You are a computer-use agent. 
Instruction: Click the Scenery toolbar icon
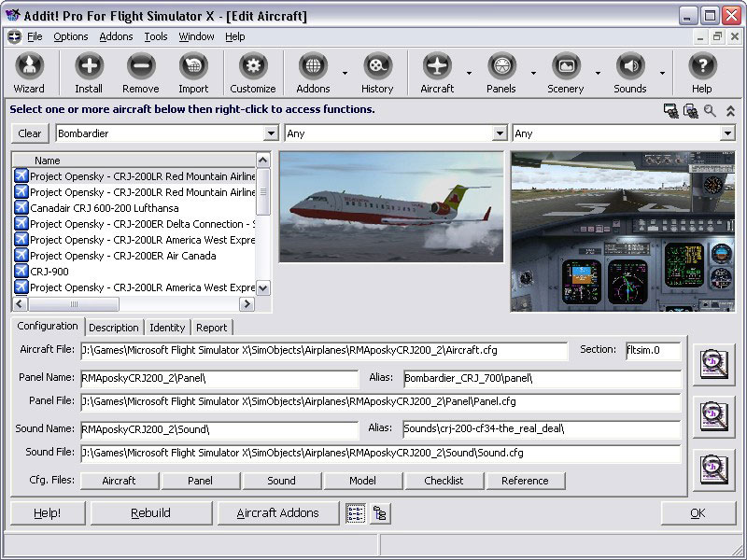click(x=565, y=73)
